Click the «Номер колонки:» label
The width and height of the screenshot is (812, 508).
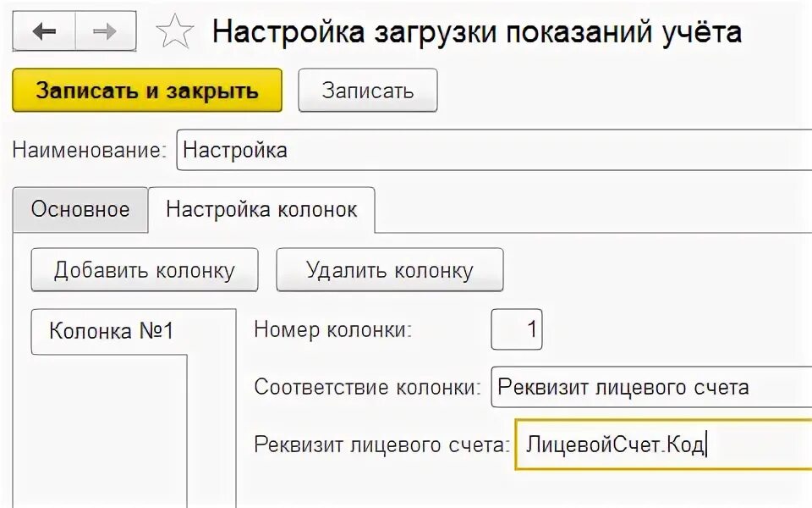pos(333,329)
